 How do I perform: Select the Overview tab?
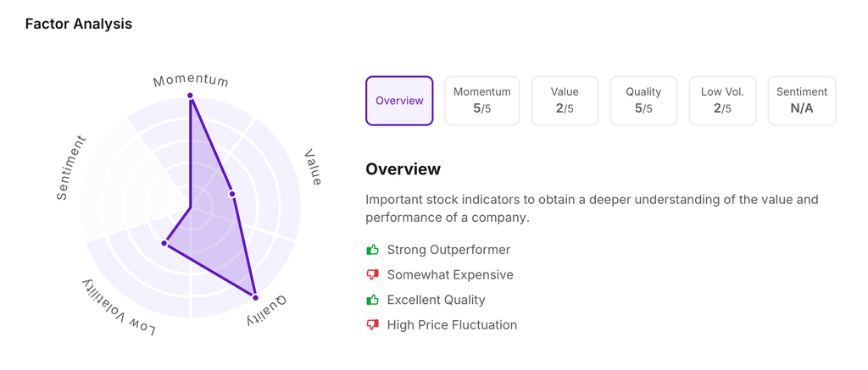pos(399,101)
